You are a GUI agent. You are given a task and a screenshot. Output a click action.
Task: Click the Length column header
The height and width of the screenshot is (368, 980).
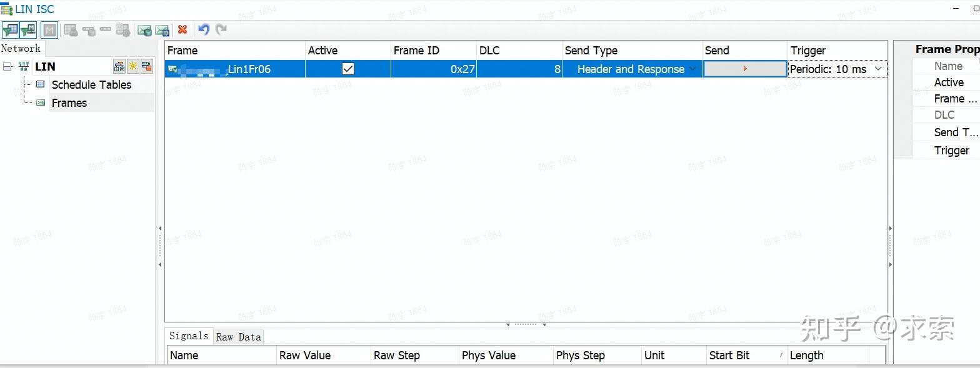pyautogui.click(x=828, y=356)
